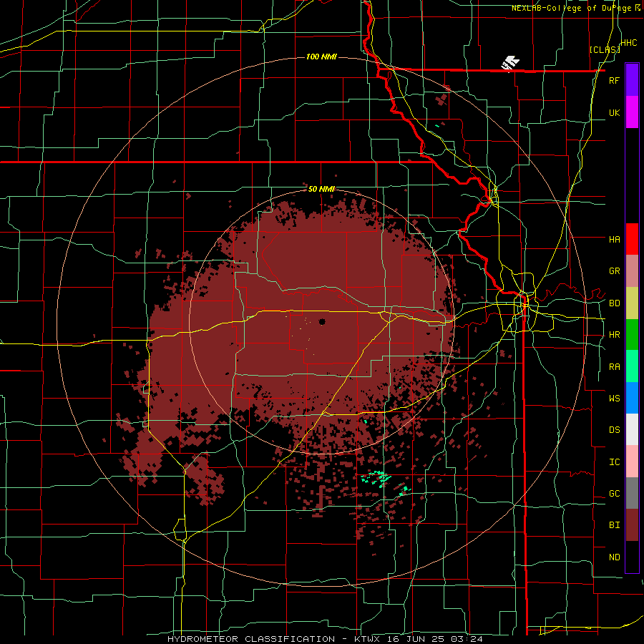Image resolution: width=644 pixels, height=644 pixels.
Task: Click the "IC" legend label
Action: coord(614,462)
